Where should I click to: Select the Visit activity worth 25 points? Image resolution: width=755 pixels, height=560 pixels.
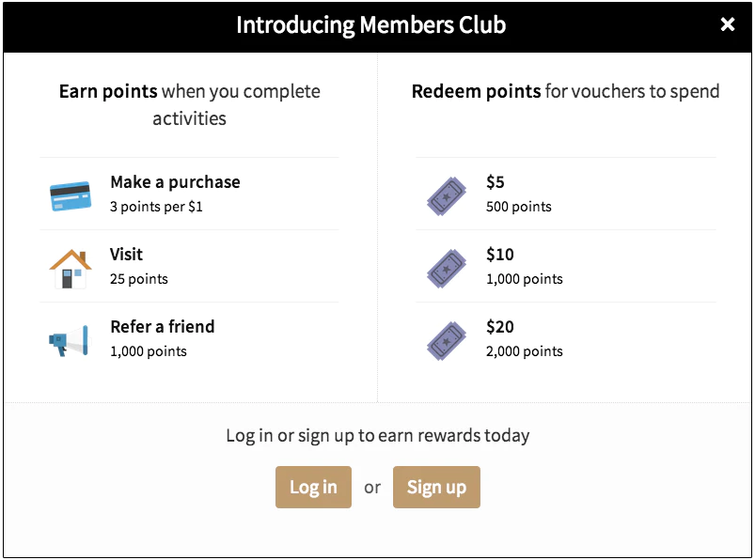coord(188,266)
